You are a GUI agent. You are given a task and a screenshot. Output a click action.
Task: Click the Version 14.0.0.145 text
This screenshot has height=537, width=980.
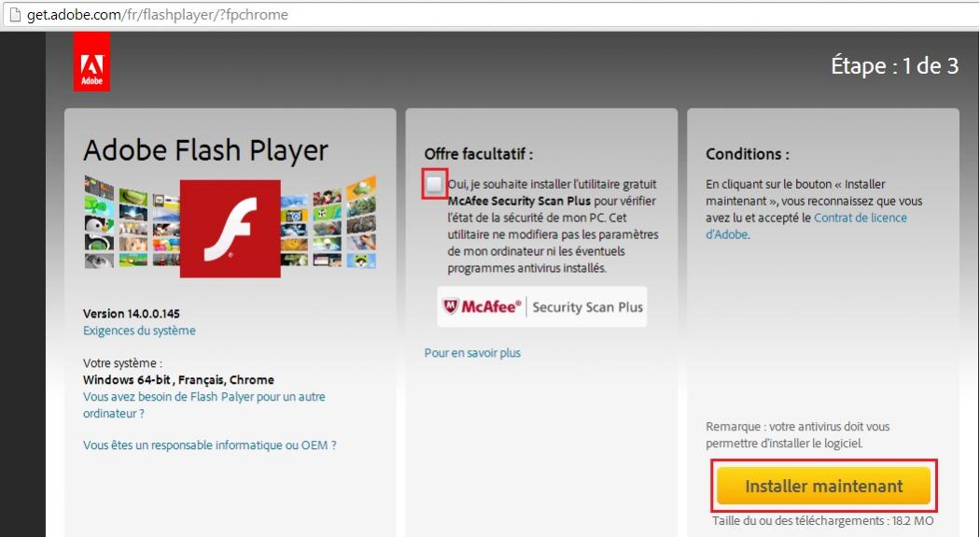(132, 314)
